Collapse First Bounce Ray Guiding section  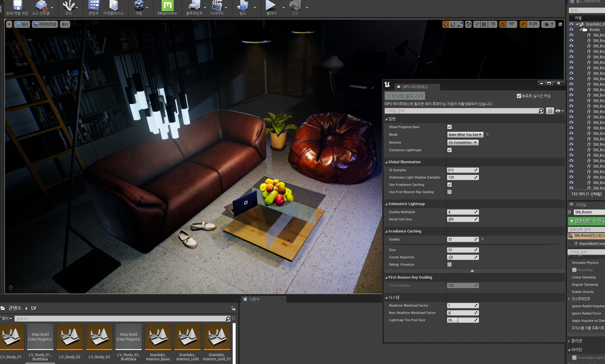click(386, 277)
